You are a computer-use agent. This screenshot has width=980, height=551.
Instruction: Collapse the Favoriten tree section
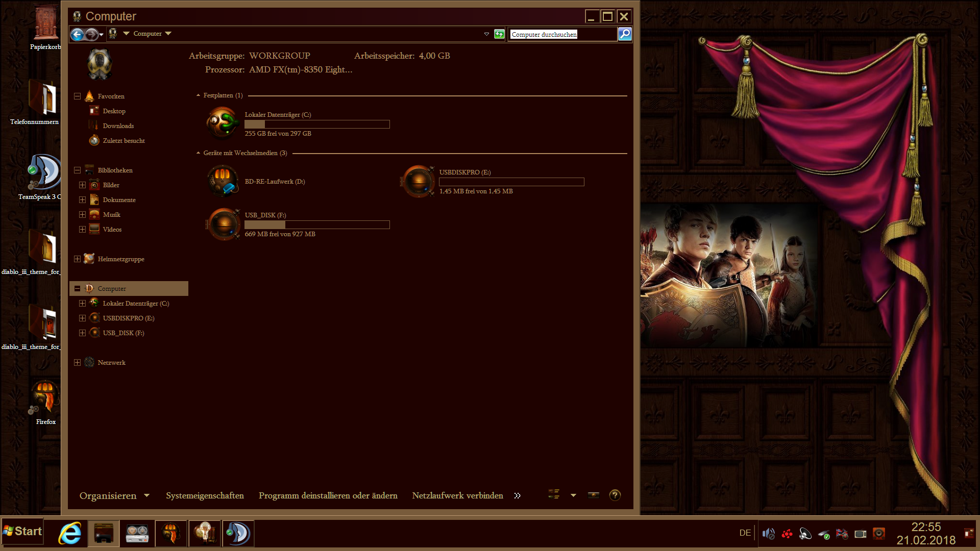[77, 96]
